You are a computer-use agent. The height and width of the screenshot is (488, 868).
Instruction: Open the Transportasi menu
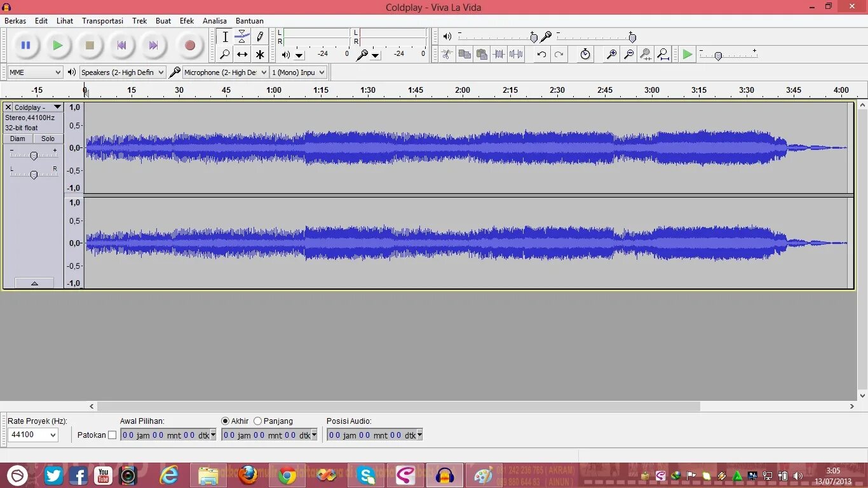(x=103, y=21)
